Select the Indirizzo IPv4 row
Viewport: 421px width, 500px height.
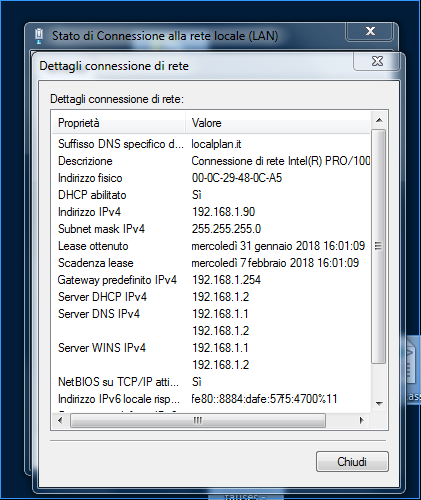pyautogui.click(x=211, y=212)
